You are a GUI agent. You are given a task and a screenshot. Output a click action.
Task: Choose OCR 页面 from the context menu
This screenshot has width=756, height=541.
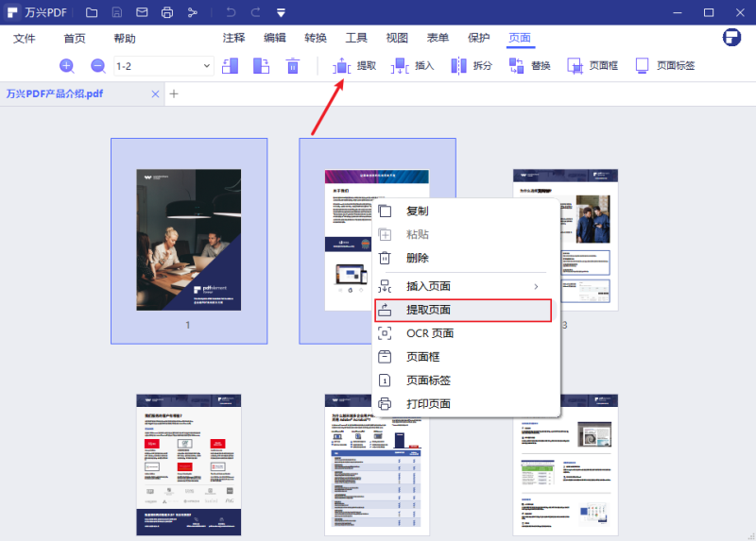pos(467,333)
